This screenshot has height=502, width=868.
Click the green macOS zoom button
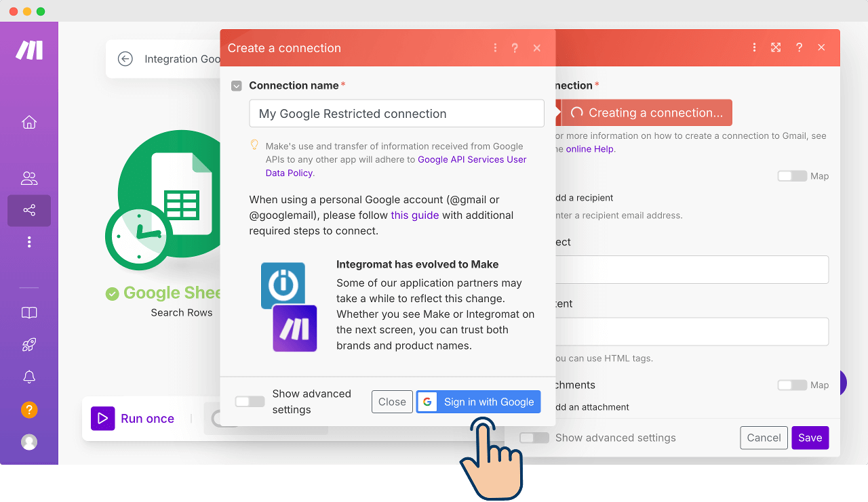pyautogui.click(x=41, y=12)
